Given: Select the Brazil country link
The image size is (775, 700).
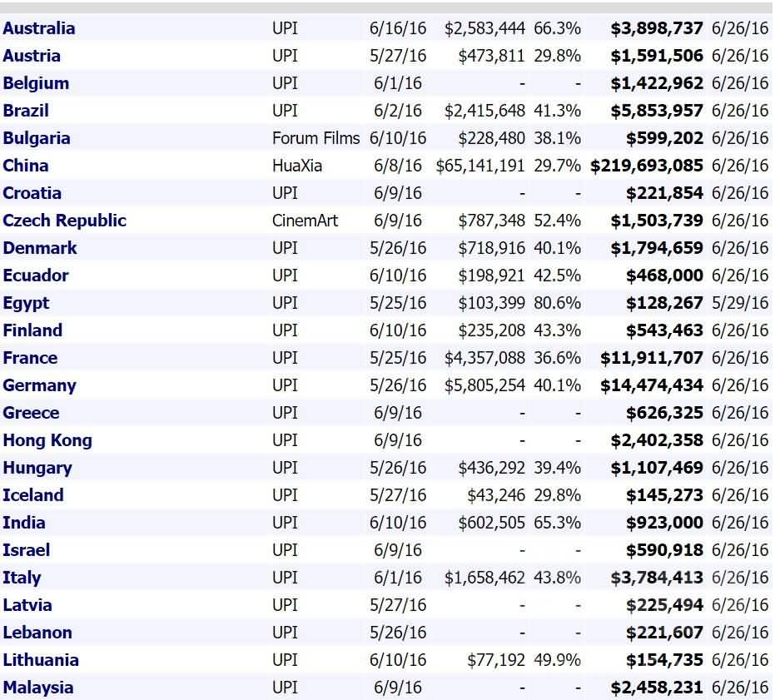Looking at the screenshot, I should click(x=26, y=111).
